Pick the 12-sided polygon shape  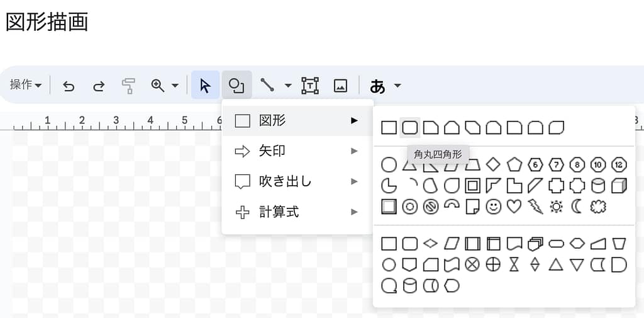[x=619, y=165]
